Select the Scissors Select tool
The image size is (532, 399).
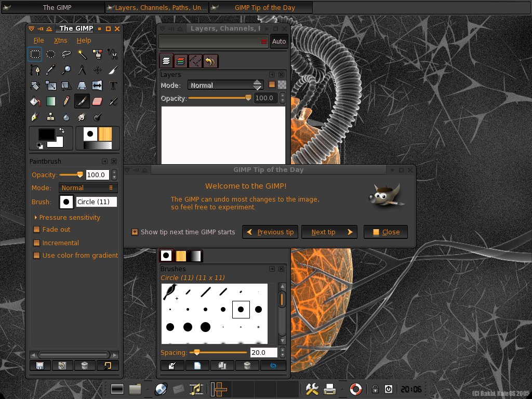[113, 54]
